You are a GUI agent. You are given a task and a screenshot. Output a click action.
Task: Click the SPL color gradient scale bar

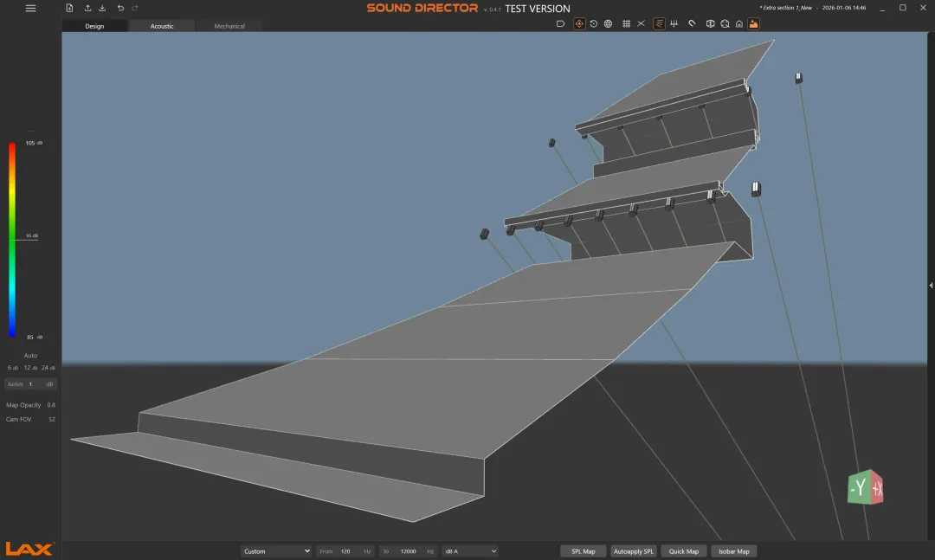tap(12, 240)
